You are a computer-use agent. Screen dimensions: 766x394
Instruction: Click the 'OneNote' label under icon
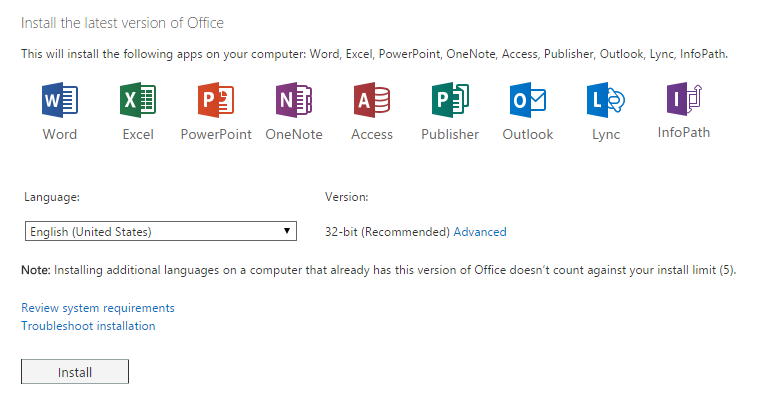294,134
